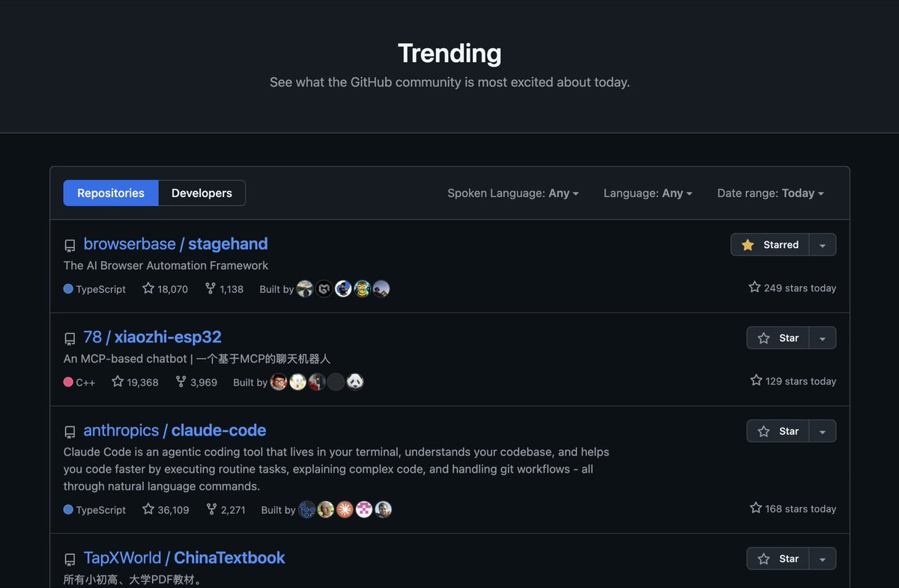Open the panda avatar of xiaozhi-esp32
899x588 pixels.
(355, 382)
